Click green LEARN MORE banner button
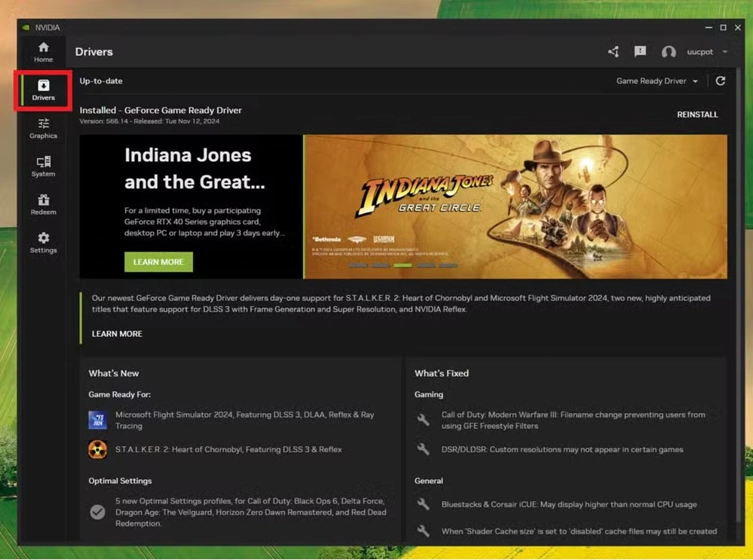The height and width of the screenshot is (560, 753). coord(158,262)
